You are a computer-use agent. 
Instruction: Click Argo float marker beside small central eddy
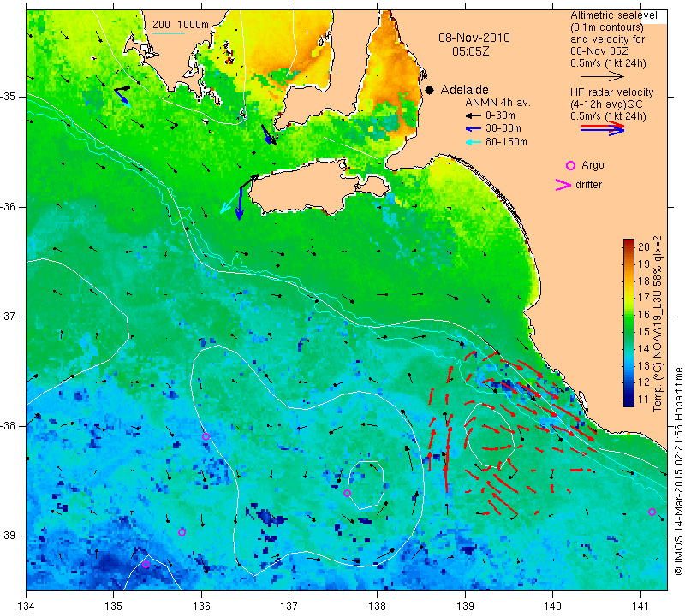348,494
